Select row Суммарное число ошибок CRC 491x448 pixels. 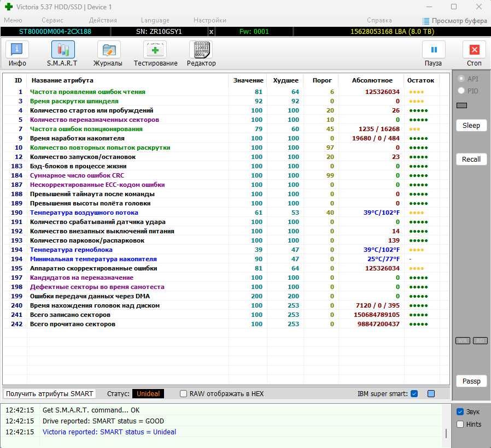225,175
